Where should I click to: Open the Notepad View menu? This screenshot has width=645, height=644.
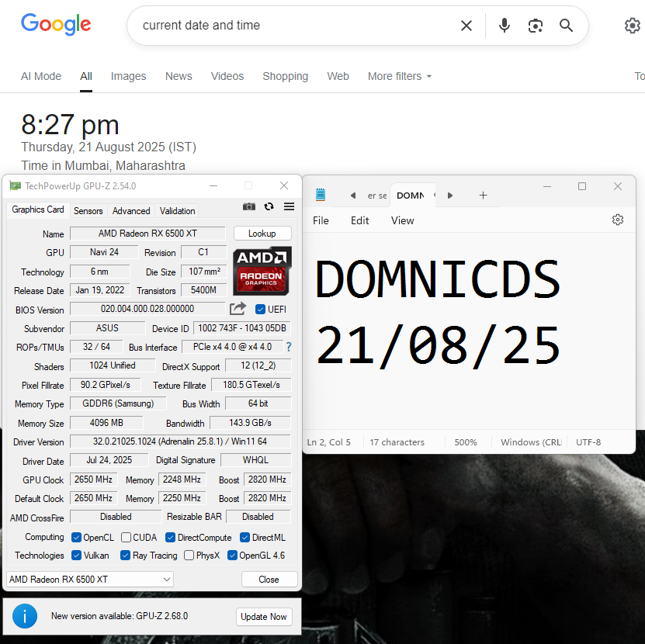(x=402, y=221)
